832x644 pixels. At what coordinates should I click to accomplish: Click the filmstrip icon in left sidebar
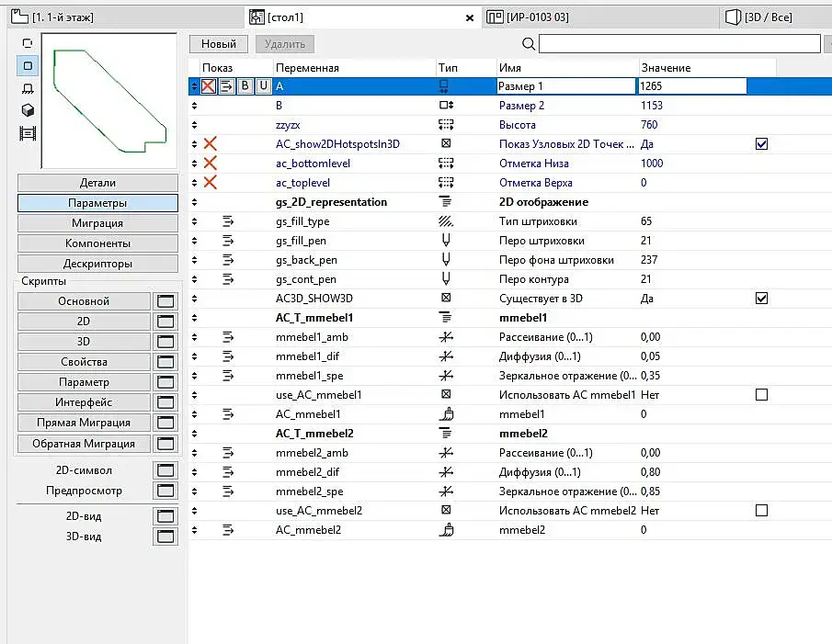28,133
